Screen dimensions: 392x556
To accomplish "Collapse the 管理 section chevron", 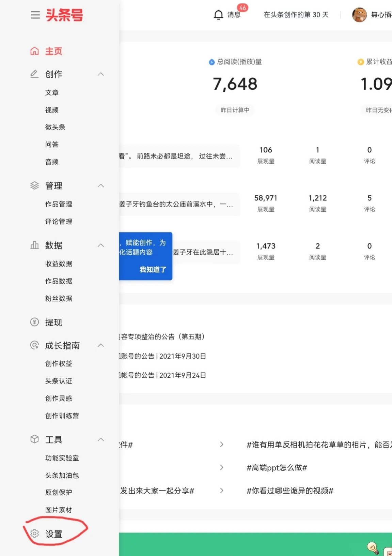I will [x=101, y=185].
